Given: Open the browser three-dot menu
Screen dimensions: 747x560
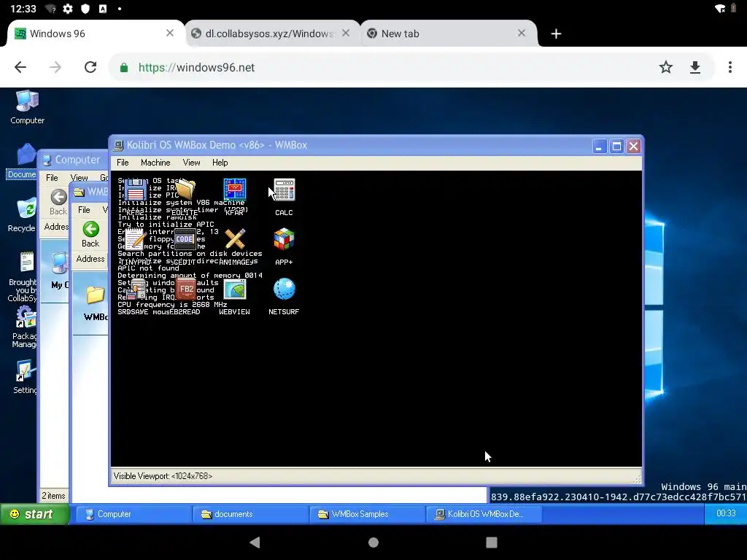Looking at the screenshot, I should (x=729, y=67).
